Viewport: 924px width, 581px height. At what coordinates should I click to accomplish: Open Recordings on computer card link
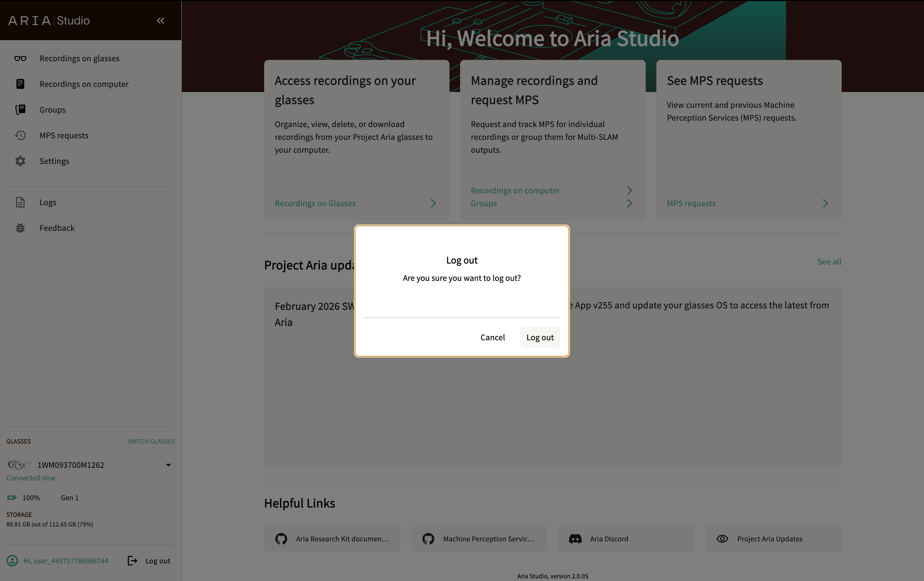click(x=515, y=190)
